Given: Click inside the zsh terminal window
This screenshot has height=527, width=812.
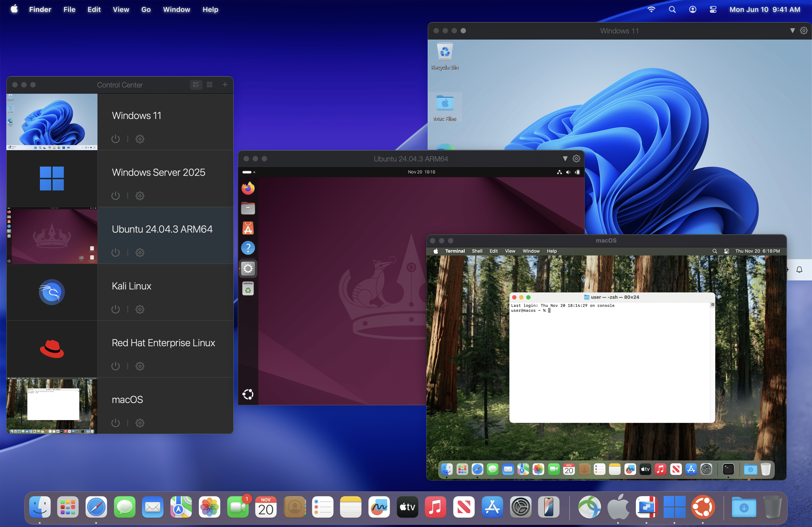Looking at the screenshot, I should point(612,363).
